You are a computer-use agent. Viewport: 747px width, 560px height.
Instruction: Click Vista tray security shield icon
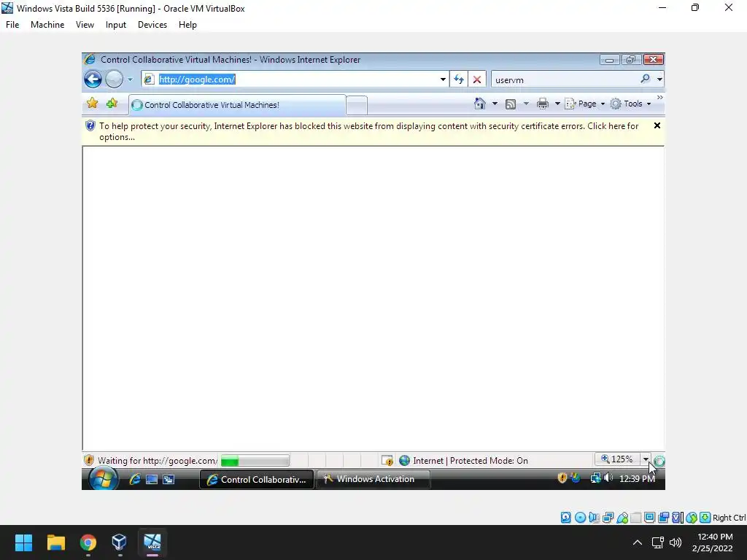point(562,478)
